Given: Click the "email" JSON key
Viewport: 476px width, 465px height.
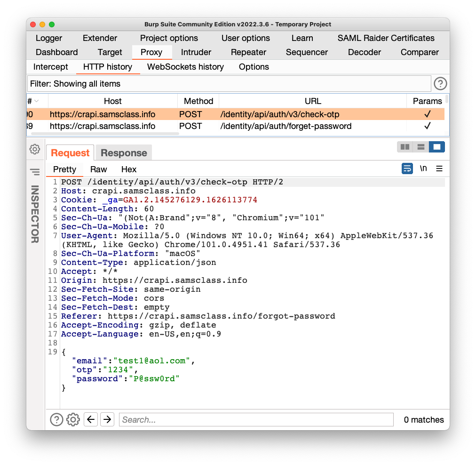Looking at the screenshot, I should [89, 361].
